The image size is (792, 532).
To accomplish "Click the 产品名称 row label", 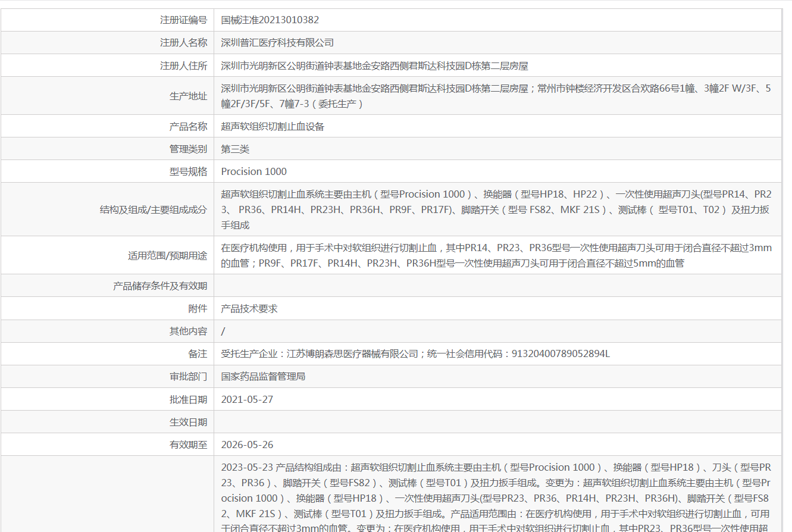I will click(x=188, y=126).
